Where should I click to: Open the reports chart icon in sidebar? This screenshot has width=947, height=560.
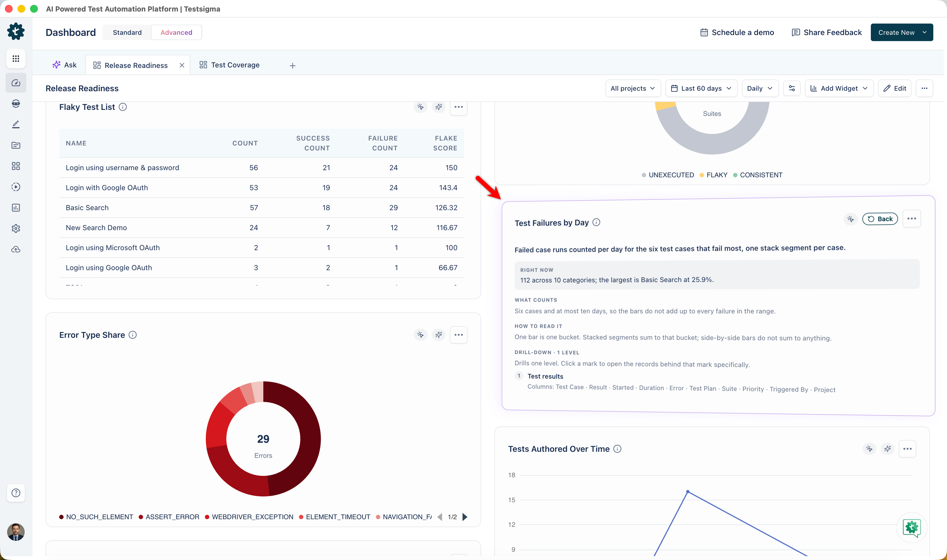click(x=16, y=208)
